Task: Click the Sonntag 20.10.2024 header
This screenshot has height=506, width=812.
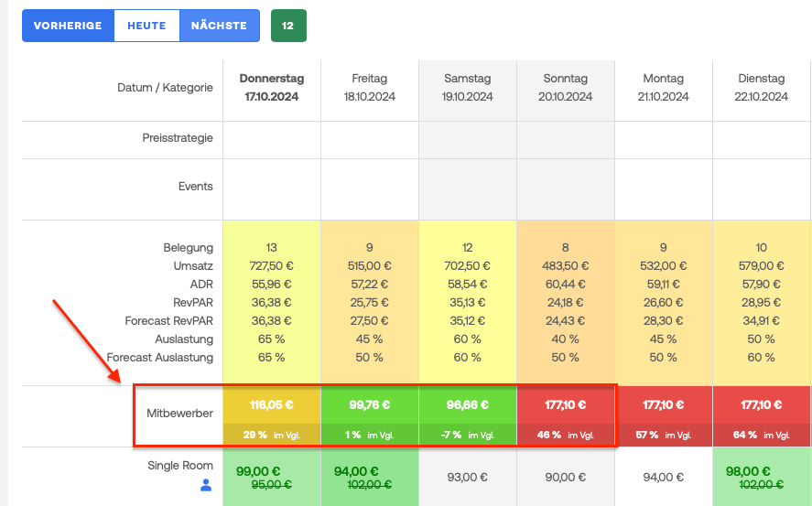Action: pos(566,88)
